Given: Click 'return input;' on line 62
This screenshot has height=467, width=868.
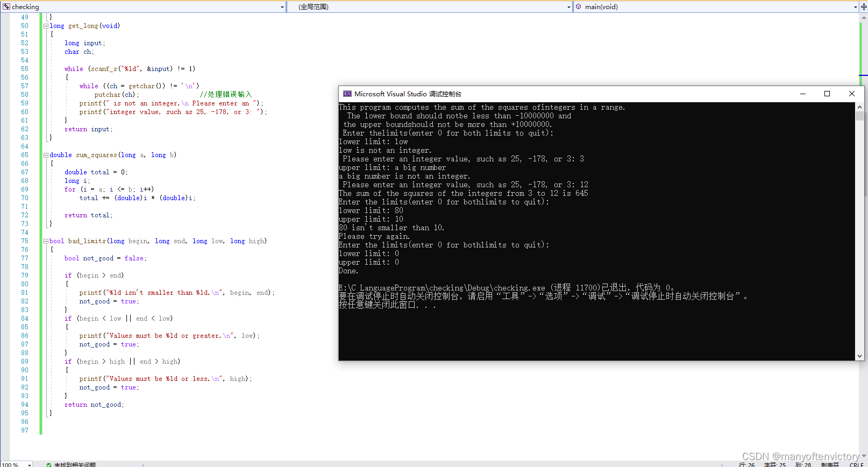Looking at the screenshot, I should [89, 129].
